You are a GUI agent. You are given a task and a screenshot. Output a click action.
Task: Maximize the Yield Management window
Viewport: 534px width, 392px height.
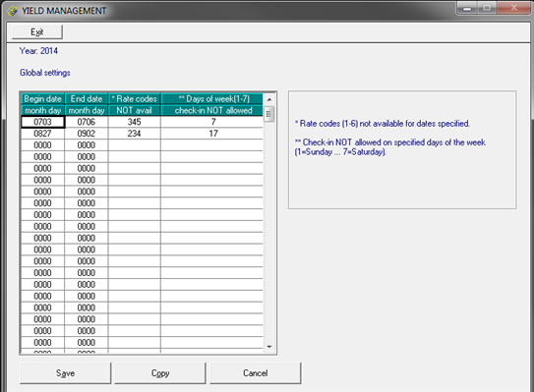[x=487, y=8]
